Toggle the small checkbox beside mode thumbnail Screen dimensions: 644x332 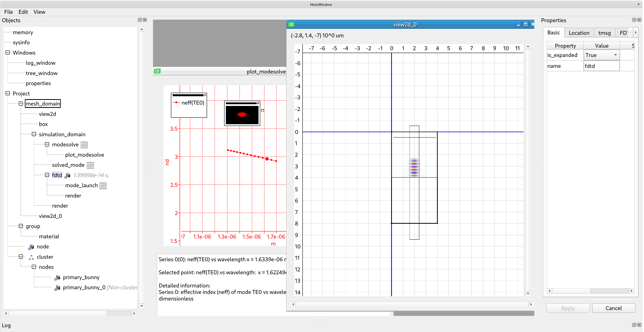tap(263, 110)
